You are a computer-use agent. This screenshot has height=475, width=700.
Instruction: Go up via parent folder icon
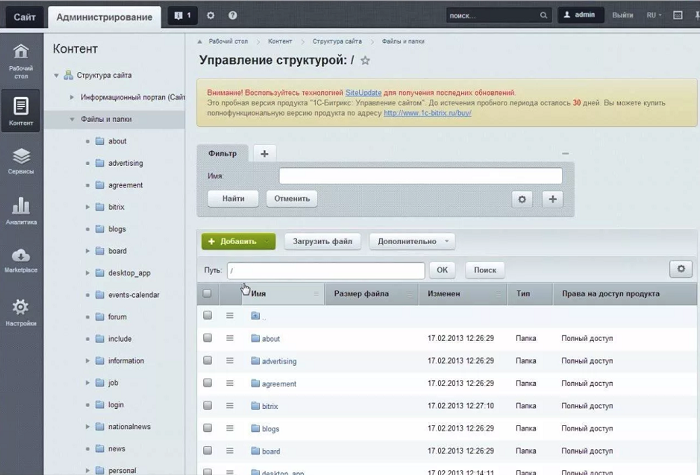(x=255, y=316)
